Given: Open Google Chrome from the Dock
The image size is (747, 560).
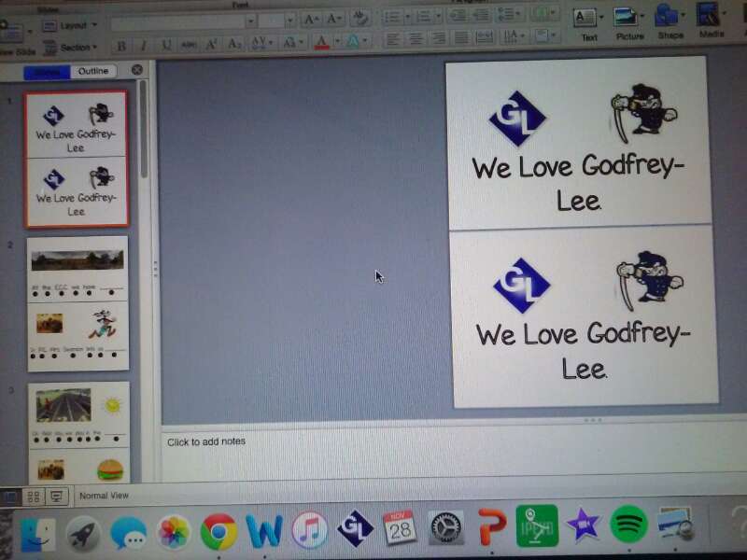Looking at the screenshot, I should (218, 531).
